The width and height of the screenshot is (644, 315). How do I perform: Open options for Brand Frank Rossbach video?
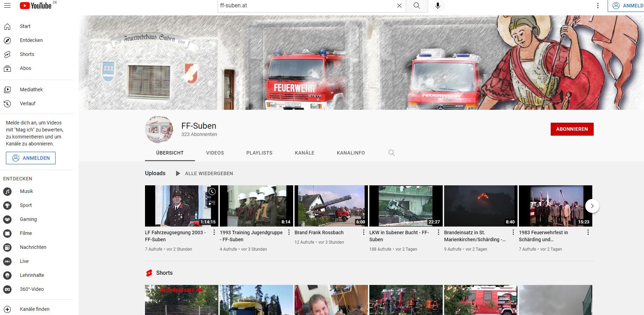point(364,232)
